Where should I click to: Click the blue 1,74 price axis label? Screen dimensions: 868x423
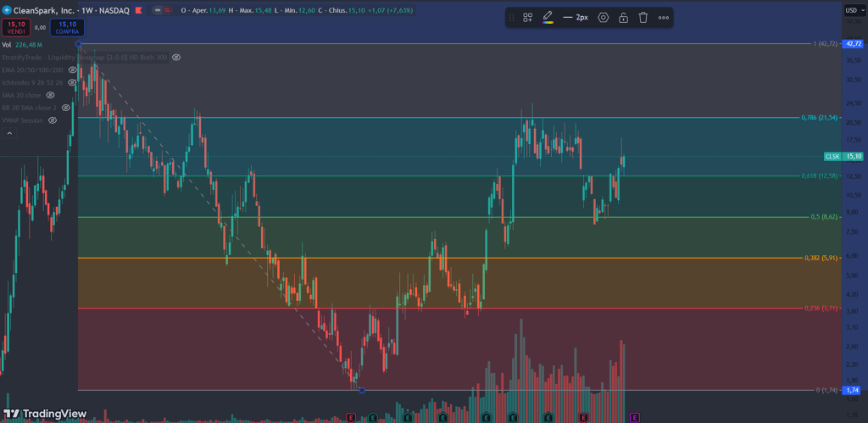pyautogui.click(x=853, y=390)
